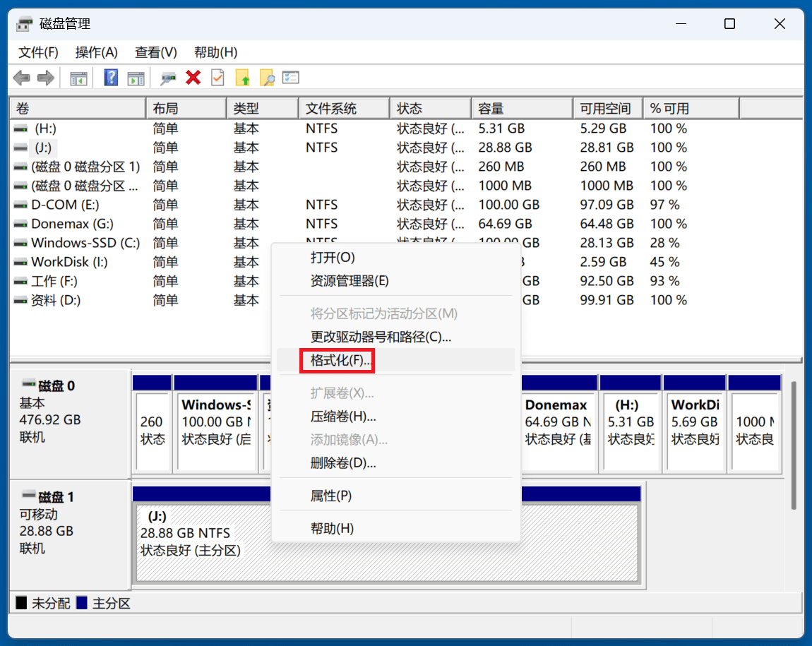
Task: Select 压缩卷(H)... from context menu
Action: click(343, 416)
